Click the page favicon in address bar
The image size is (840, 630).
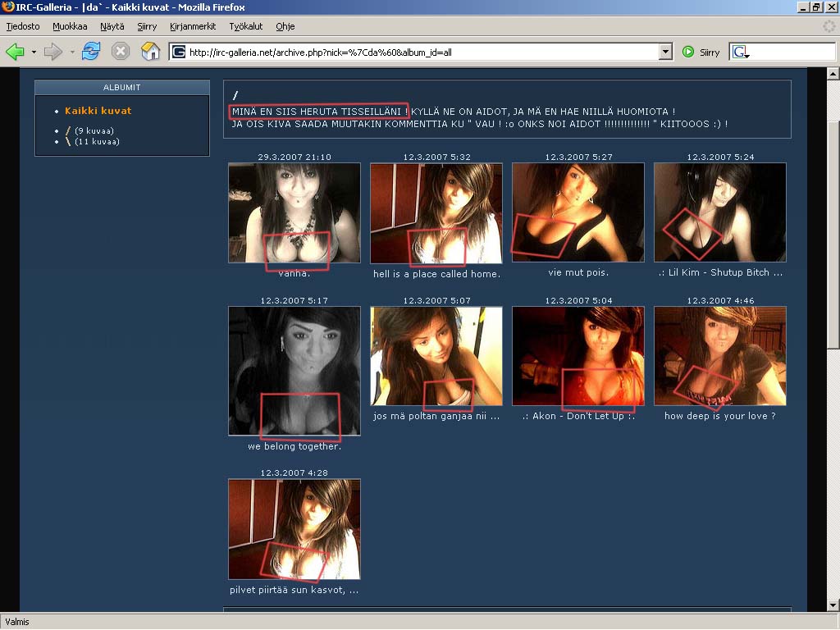click(179, 52)
